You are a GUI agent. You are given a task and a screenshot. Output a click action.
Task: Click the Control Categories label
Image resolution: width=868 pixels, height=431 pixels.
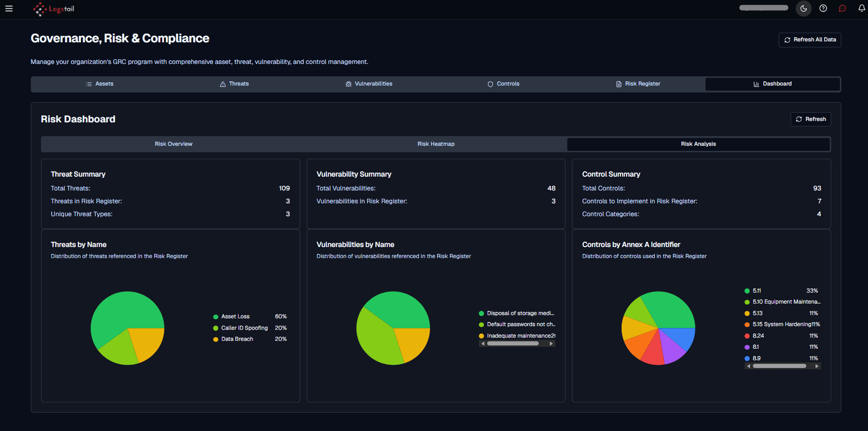[611, 214]
